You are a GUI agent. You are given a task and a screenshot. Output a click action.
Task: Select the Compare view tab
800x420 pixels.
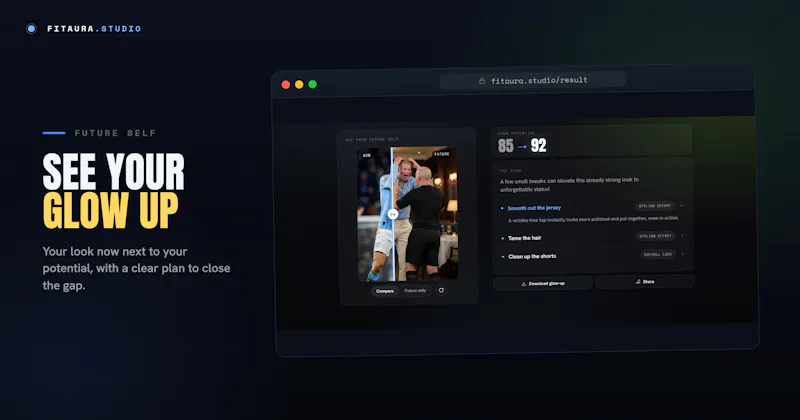coord(385,291)
